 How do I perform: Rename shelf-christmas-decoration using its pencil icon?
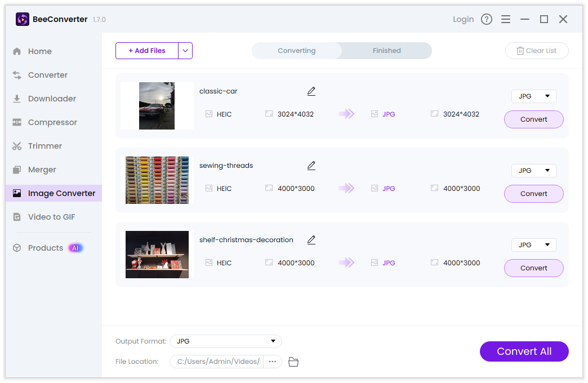tap(311, 240)
